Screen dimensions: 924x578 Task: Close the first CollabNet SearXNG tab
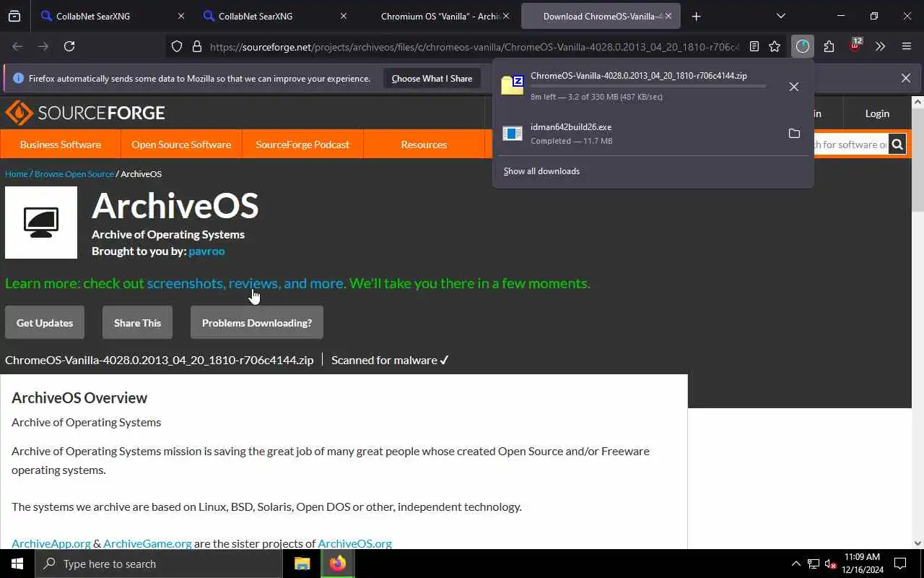pyautogui.click(x=181, y=16)
